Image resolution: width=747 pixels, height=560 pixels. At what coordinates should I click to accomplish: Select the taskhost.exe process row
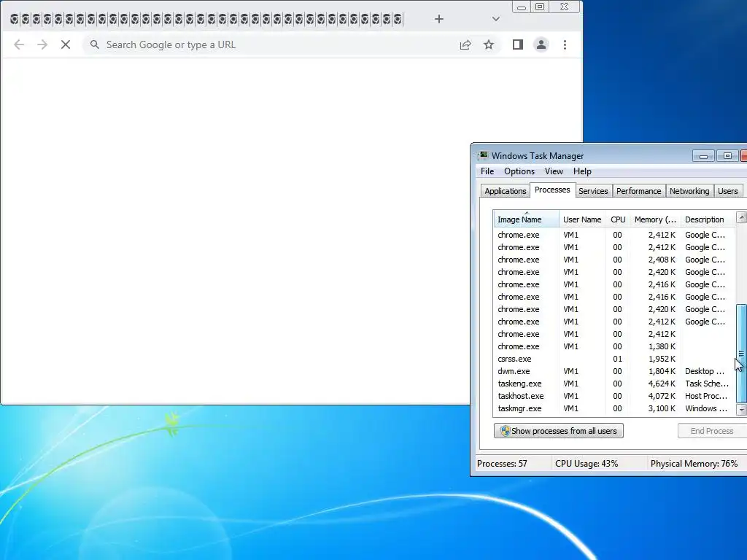click(614, 396)
